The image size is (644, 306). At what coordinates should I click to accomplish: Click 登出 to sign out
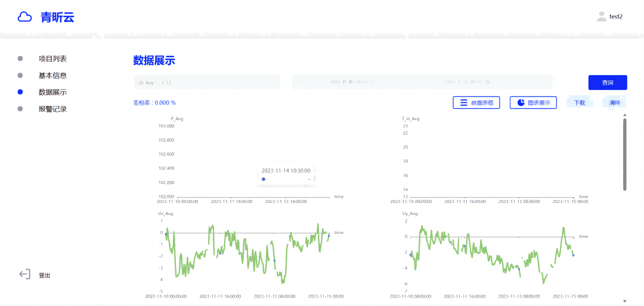45,276
